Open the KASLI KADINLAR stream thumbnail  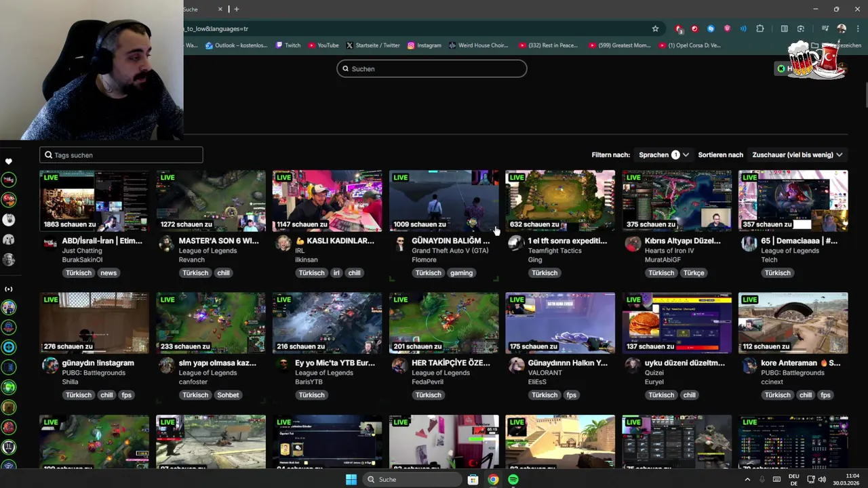pos(327,201)
